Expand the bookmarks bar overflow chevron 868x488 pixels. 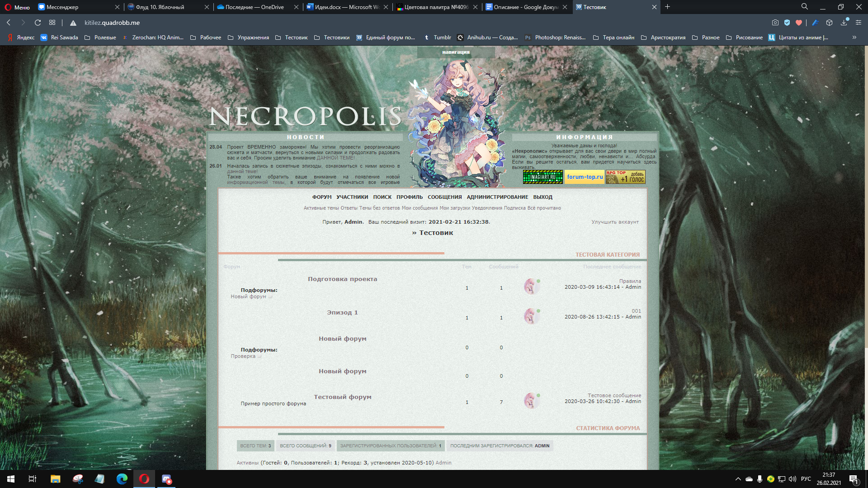point(854,38)
